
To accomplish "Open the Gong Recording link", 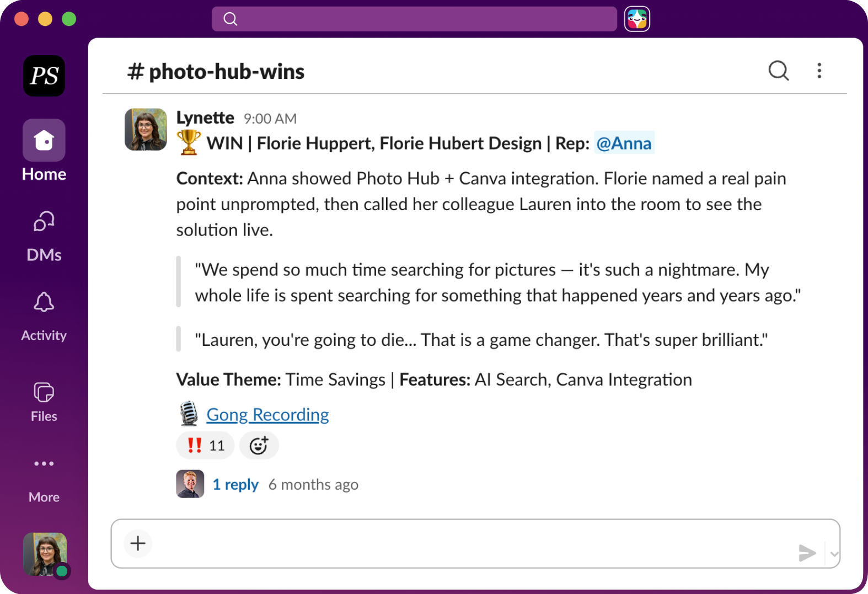I will (x=267, y=414).
